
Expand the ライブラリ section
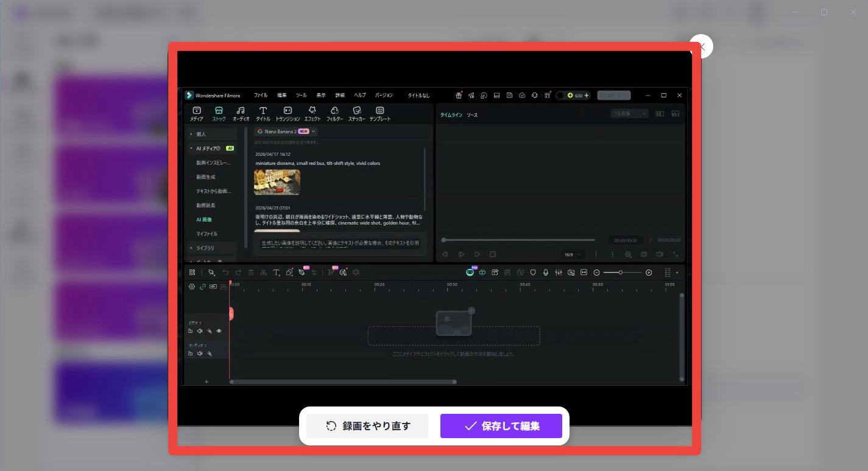click(212, 248)
